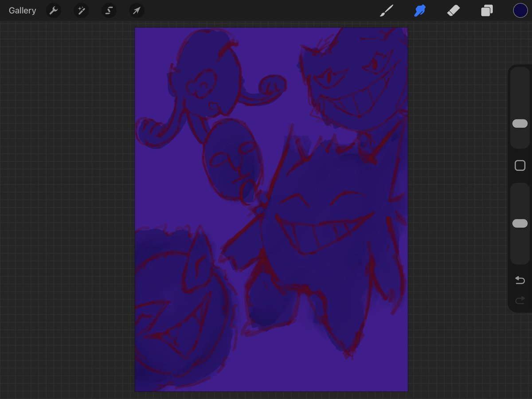The image size is (532, 399).
Task: Activate the Transform arrow tool
Action: (137, 11)
